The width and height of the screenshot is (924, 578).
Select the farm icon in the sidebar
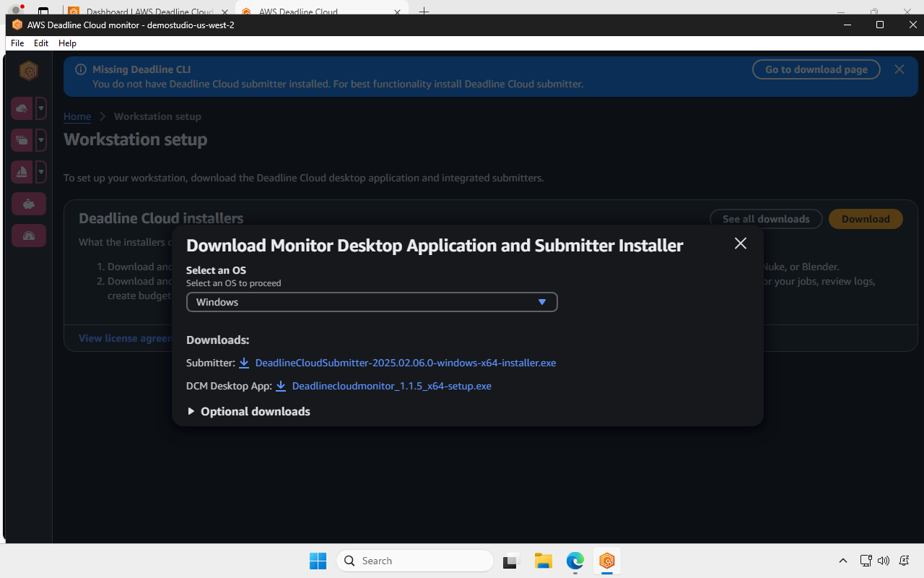(21, 108)
